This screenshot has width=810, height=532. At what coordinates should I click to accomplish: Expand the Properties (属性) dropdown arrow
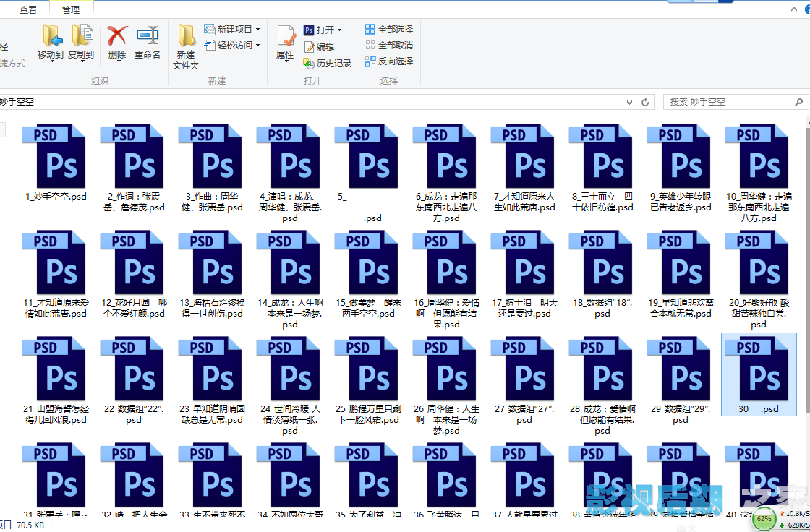click(285, 61)
